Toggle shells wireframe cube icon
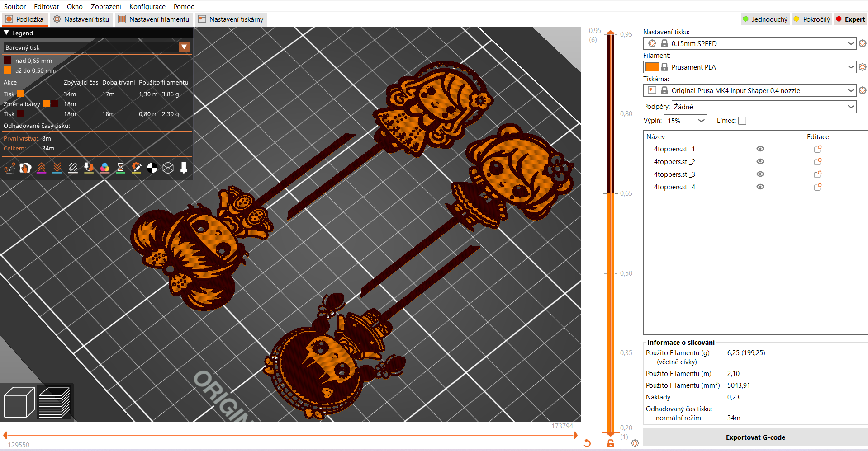 coord(168,168)
